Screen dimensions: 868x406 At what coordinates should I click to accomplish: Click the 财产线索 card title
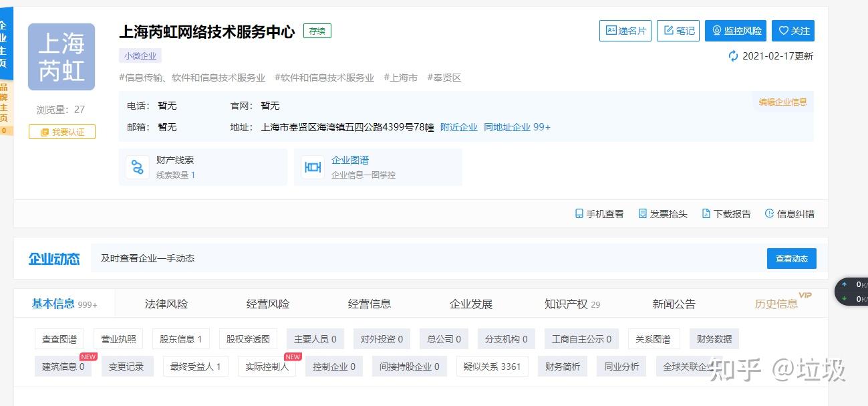[175, 161]
